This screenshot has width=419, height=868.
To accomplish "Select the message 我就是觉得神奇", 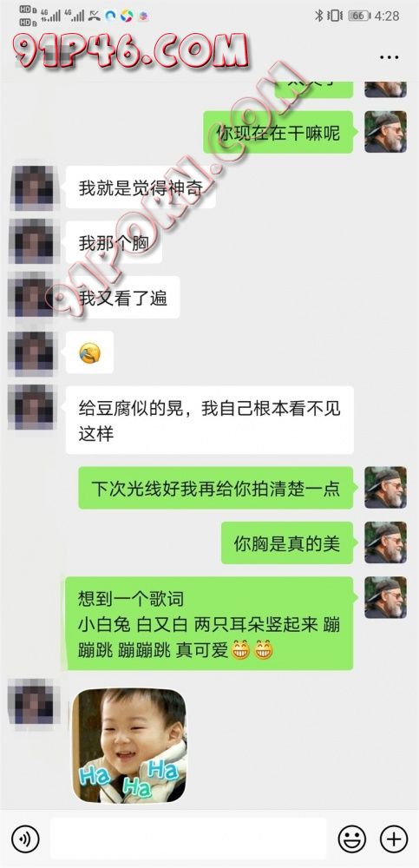I will [x=141, y=187].
